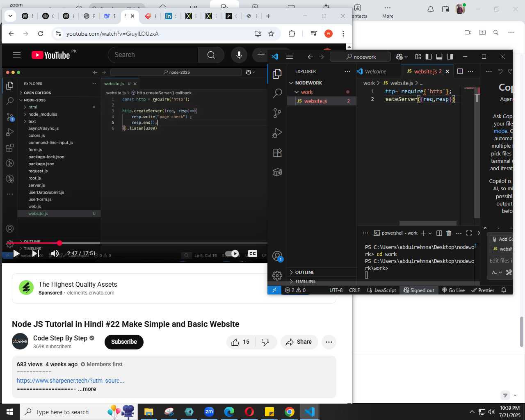This screenshot has height=420, width=525.
Task: Expand the video description with ...more
Action: [87, 389]
